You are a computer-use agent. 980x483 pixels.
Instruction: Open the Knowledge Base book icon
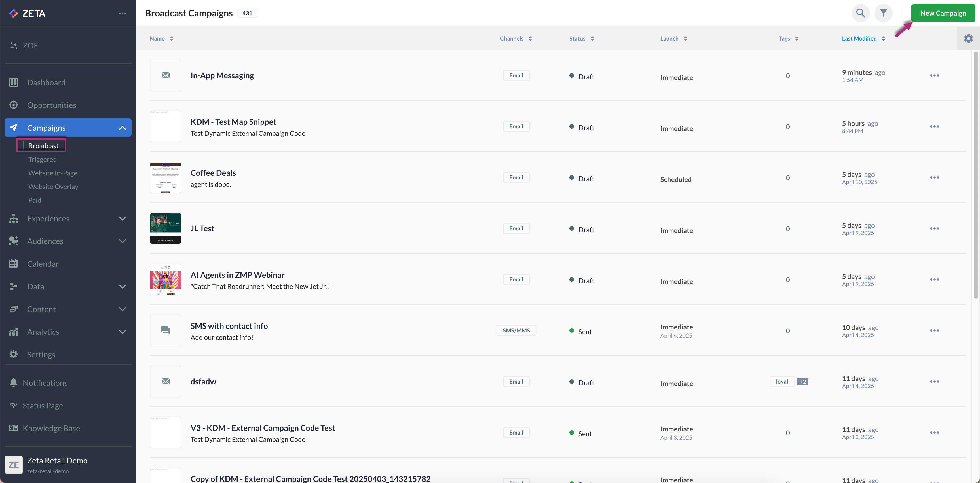14,428
